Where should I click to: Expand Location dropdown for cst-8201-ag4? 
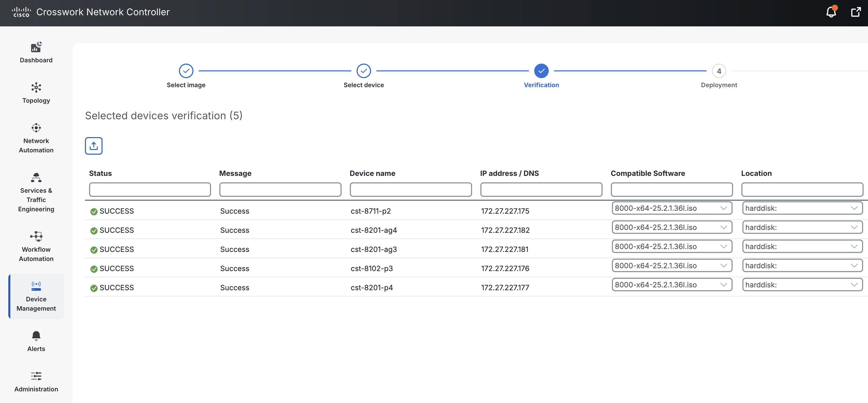(x=802, y=227)
